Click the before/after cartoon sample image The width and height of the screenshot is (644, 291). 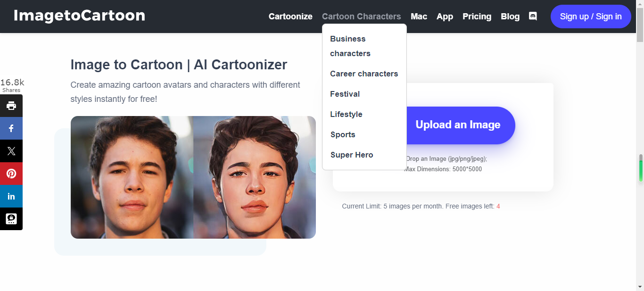(x=193, y=177)
